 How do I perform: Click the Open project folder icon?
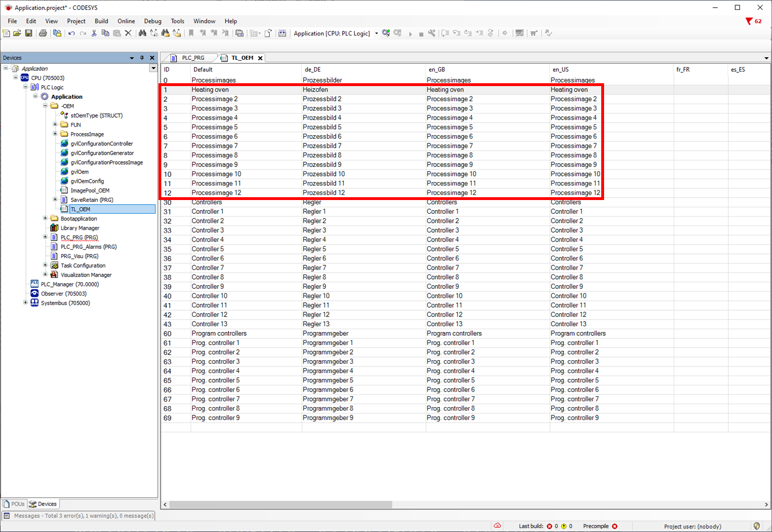[x=17, y=33]
